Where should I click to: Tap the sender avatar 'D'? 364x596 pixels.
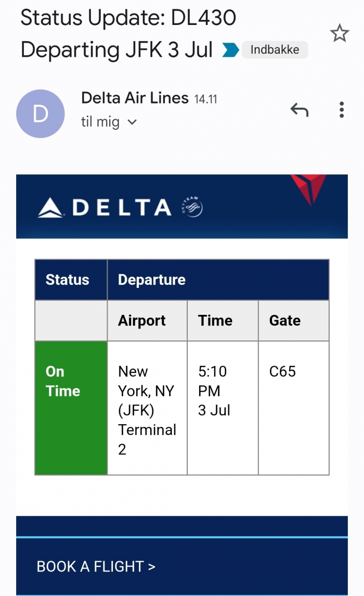coord(40,113)
